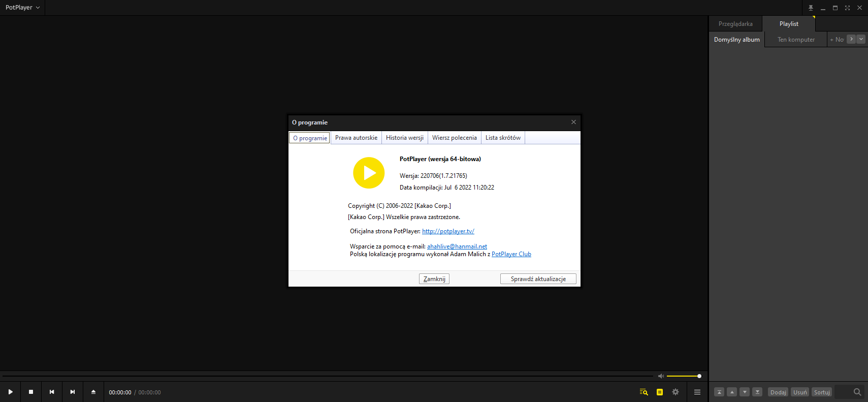Focus the playlist search input field

pyautogui.click(x=843, y=392)
